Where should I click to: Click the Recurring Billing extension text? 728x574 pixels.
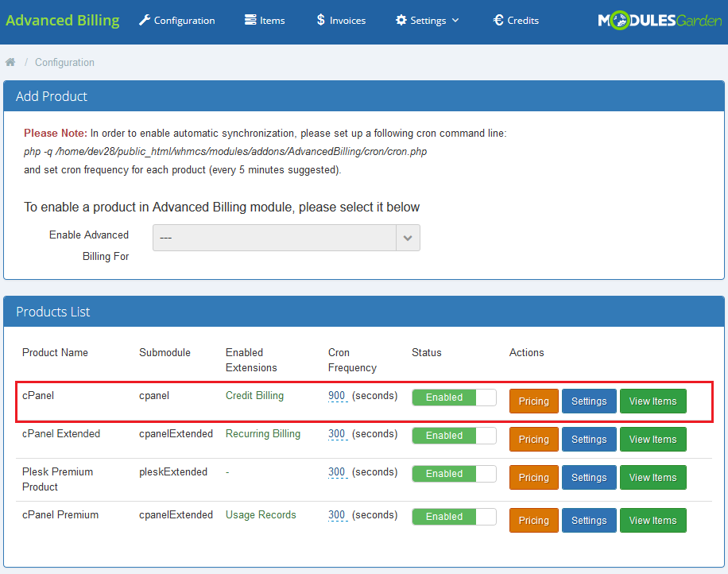(x=263, y=434)
